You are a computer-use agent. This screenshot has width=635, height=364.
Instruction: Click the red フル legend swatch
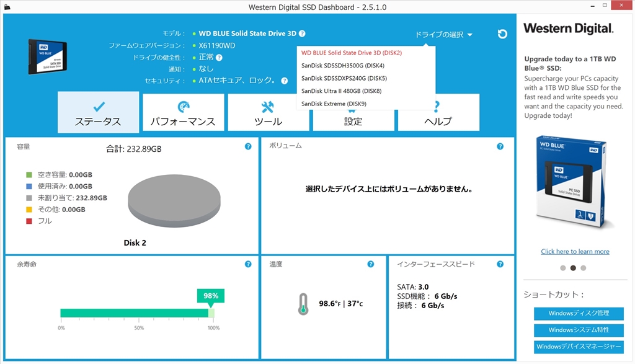point(29,221)
